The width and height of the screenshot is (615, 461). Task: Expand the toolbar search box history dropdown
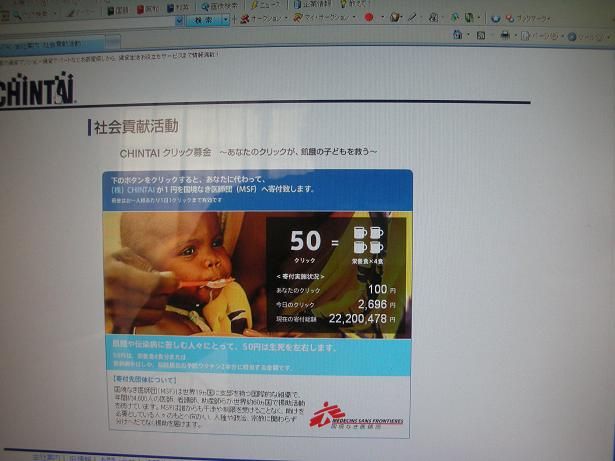click(x=179, y=20)
